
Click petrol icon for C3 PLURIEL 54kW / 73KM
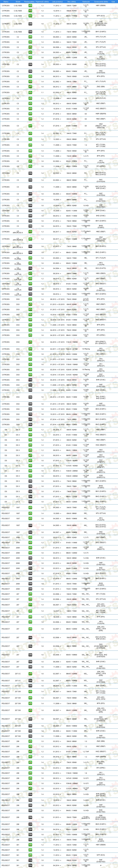point(30,258)
